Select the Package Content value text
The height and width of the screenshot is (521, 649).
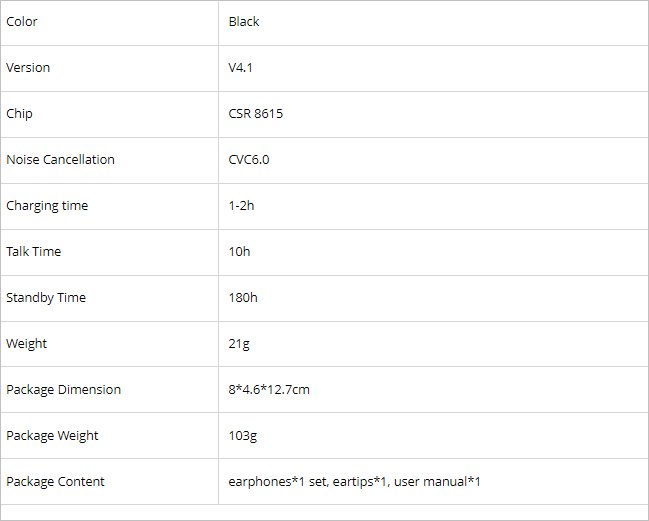pos(355,482)
